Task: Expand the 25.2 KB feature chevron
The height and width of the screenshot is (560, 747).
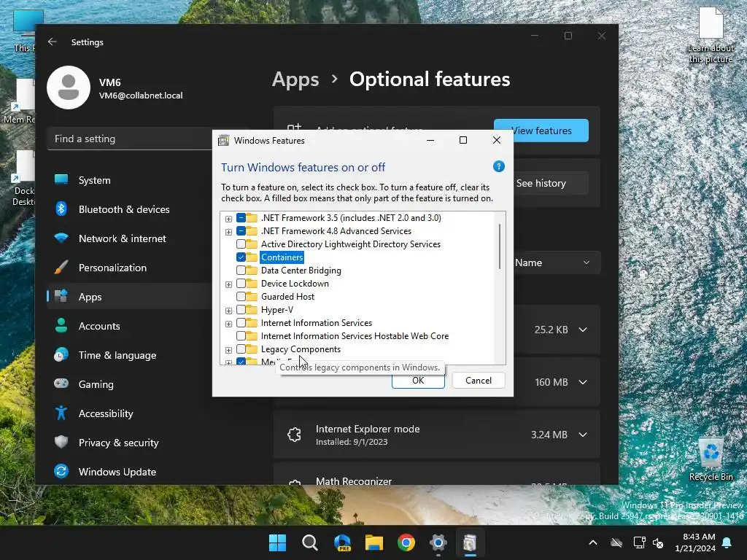Action: 583,330
